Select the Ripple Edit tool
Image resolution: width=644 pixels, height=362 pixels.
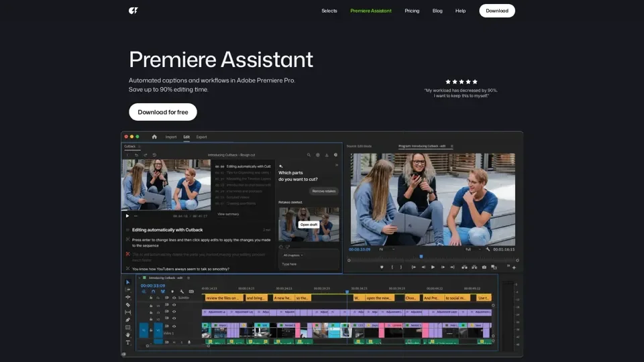pos(127,297)
